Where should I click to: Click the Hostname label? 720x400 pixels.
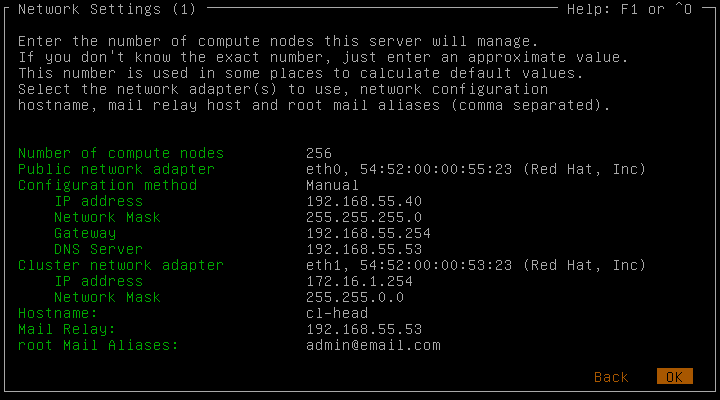58,313
